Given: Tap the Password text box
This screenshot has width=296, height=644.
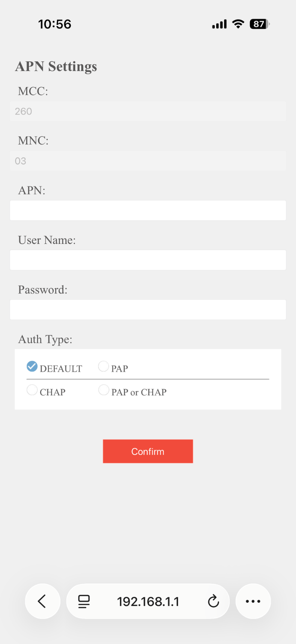Looking at the screenshot, I should tap(148, 310).
